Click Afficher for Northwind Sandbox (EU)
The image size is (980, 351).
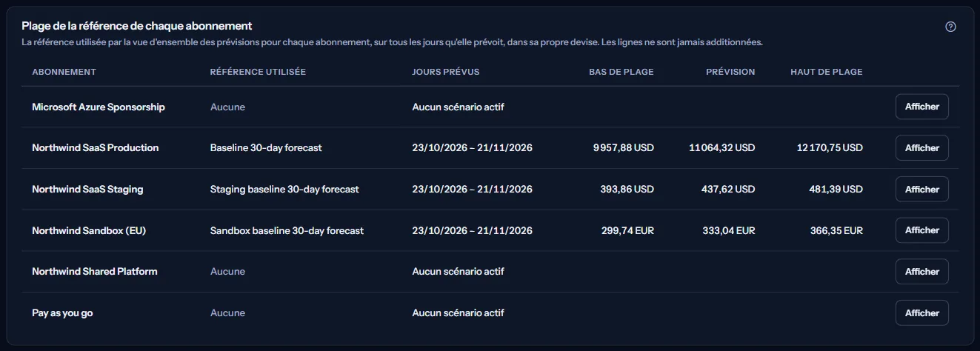(921, 230)
